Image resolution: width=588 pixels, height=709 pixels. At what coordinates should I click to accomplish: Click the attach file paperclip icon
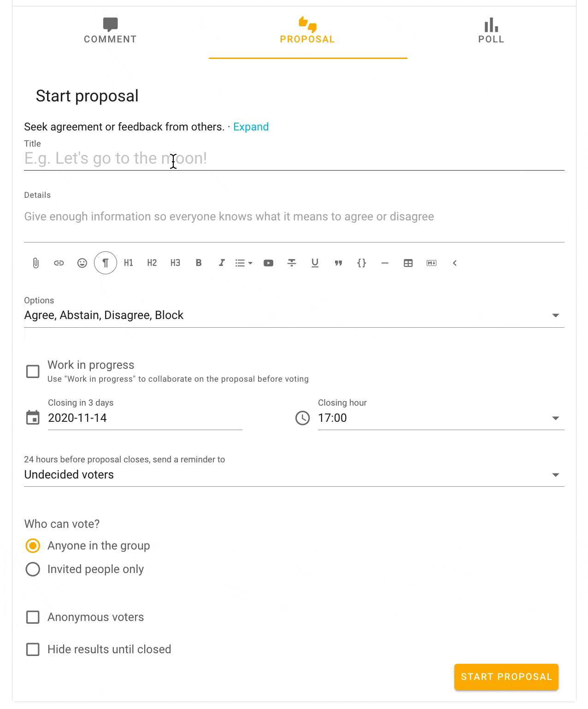35,263
